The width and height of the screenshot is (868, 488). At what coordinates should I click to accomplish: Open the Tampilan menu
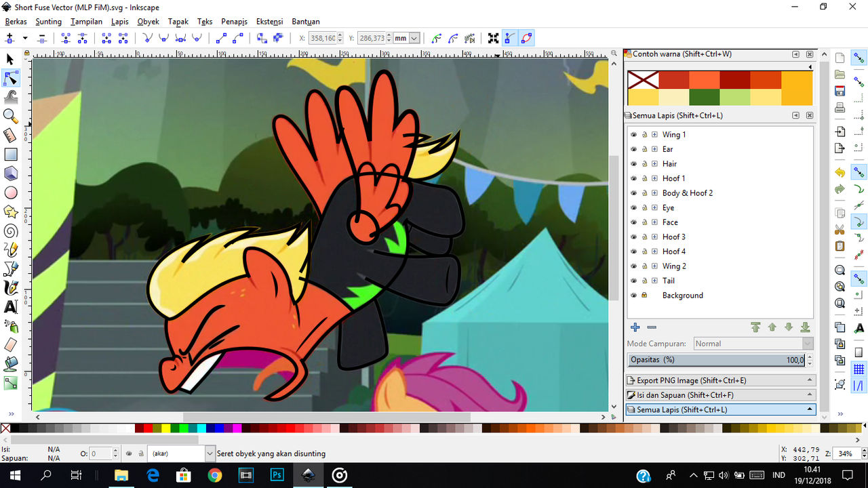point(86,22)
